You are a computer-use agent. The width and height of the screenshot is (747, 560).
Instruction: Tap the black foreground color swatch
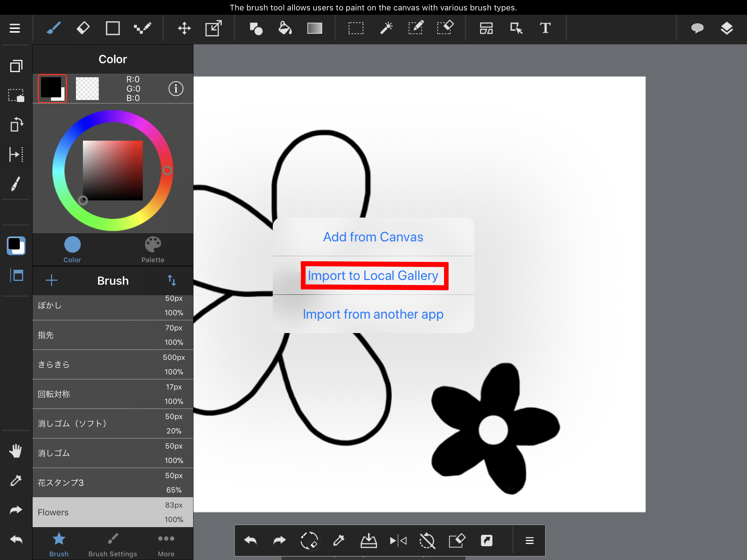[51, 88]
